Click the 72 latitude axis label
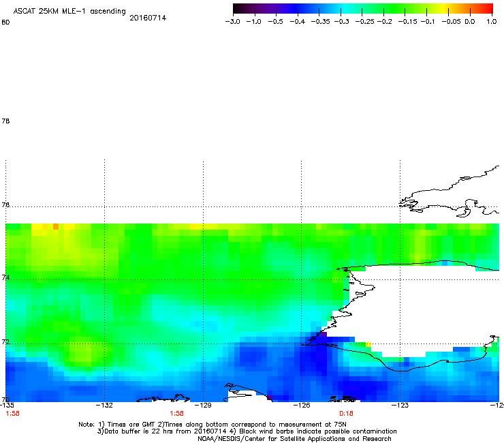504x443 pixels. pyautogui.click(x=5, y=341)
